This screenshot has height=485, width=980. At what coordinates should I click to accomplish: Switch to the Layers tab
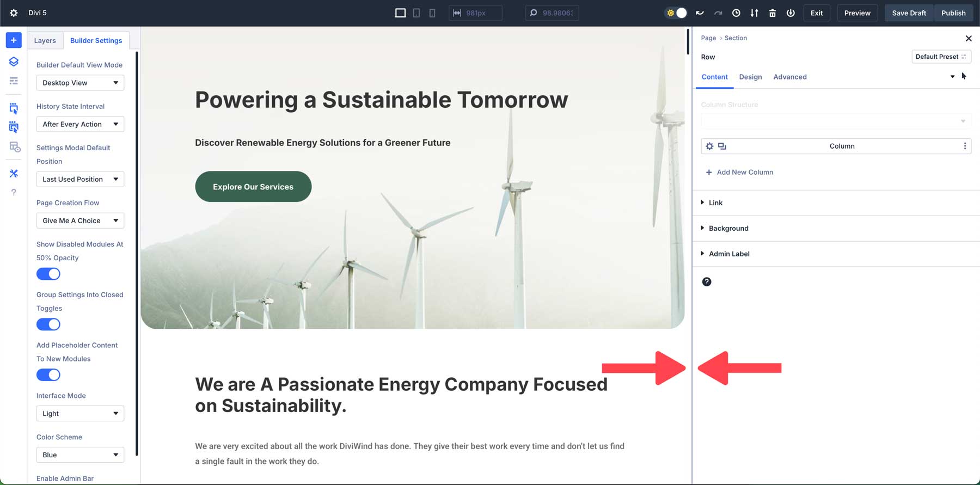45,40
